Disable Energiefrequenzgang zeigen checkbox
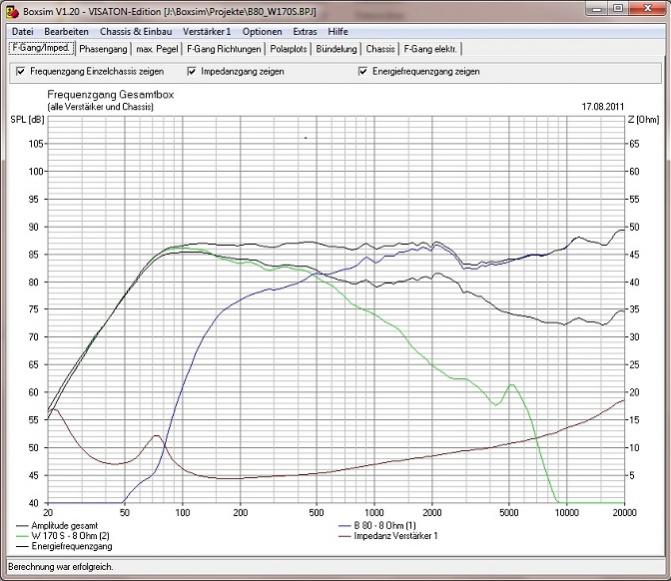671x581 pixels. (x=363, y=72)
